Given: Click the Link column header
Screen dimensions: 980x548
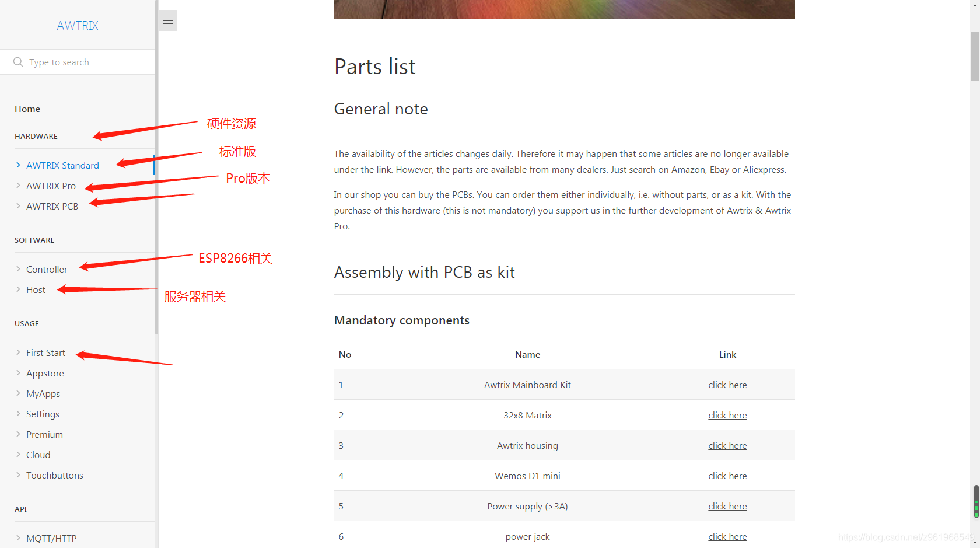Looking at the screenshot, I should coord(727,354).
